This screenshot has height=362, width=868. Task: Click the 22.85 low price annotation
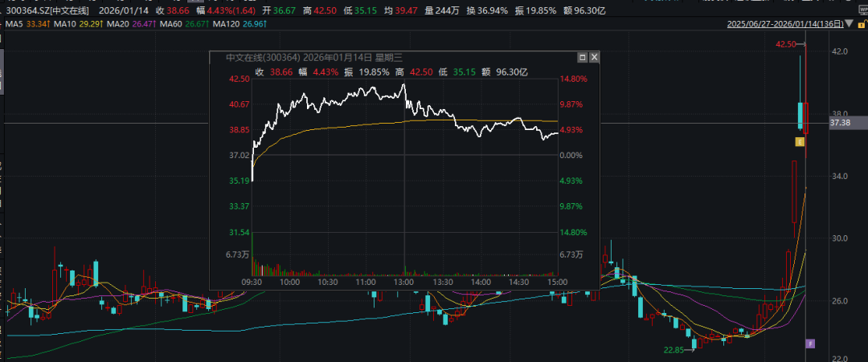pos(674,350)
